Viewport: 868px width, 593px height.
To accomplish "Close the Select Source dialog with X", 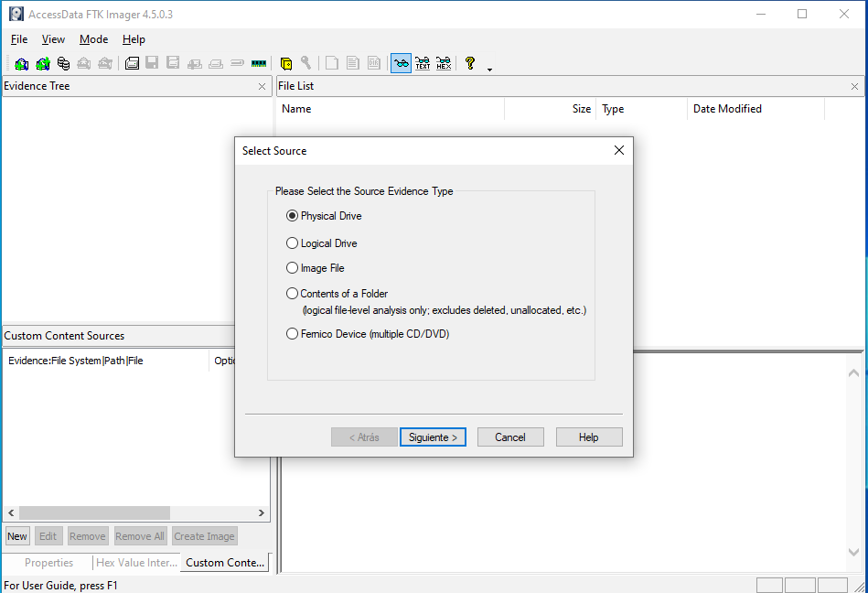I will [619, 150].
